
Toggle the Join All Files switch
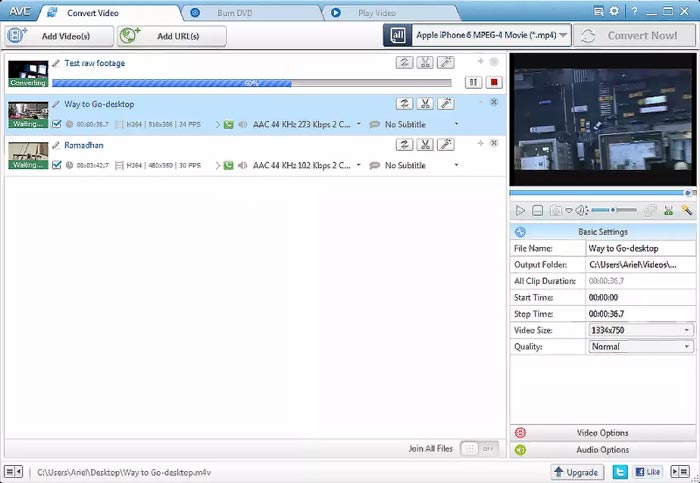(x=479, y=449)
